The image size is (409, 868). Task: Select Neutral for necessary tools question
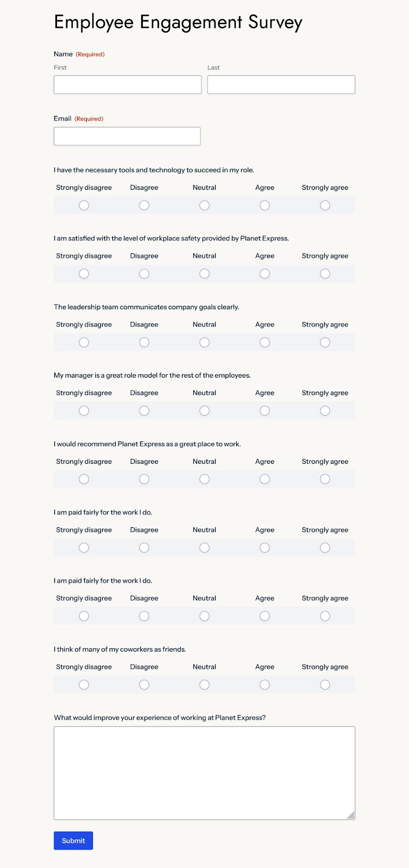(204, 205)
